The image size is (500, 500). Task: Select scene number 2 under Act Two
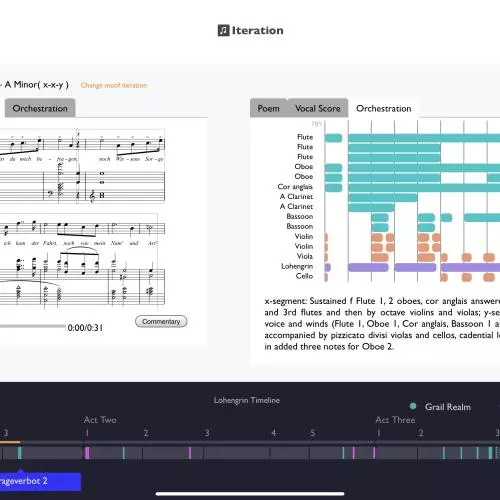[146, 433]
